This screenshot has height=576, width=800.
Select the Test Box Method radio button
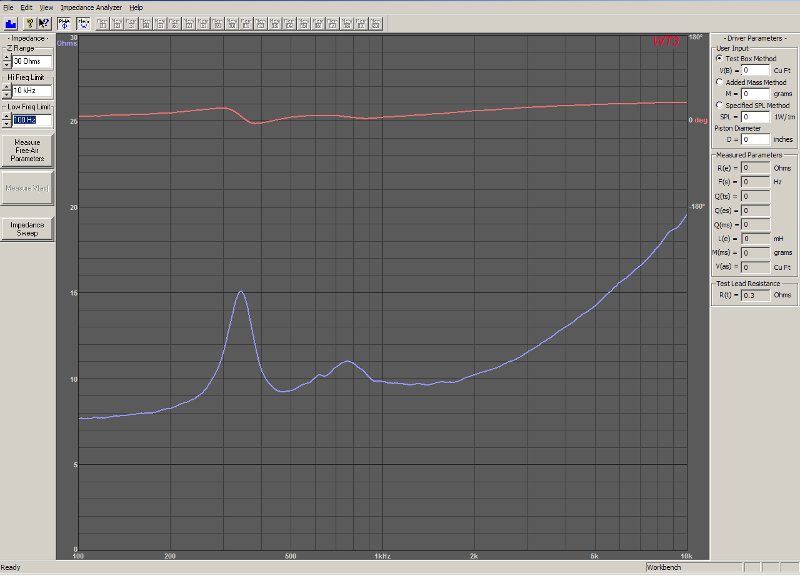point(719,58)
